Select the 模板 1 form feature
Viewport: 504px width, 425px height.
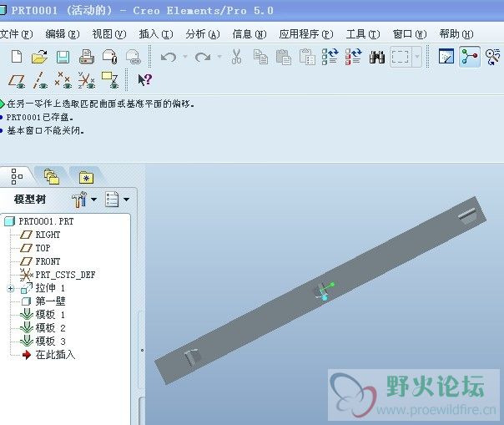tap(43, 315)
